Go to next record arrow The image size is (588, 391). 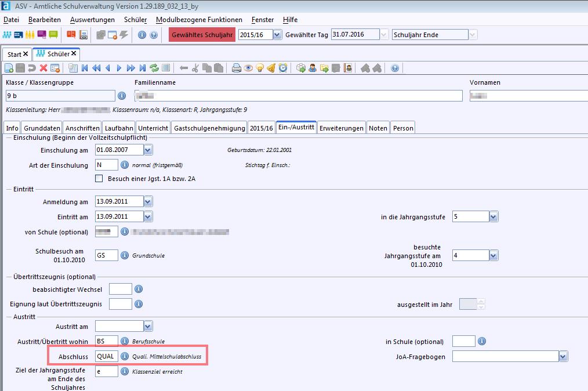tap(119, 68)
